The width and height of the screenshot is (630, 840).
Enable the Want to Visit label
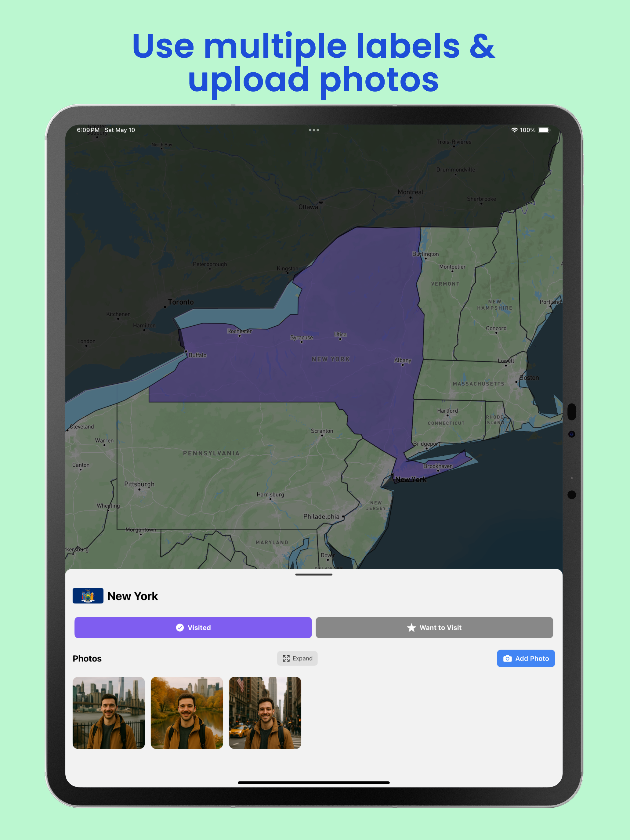tap(434, 628)
